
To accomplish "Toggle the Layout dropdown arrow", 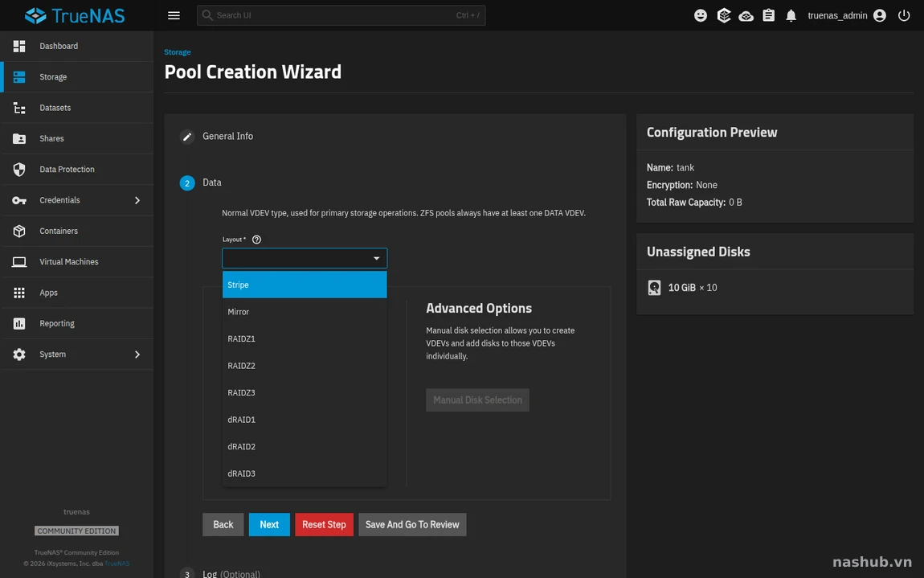I will click(377, 258).
